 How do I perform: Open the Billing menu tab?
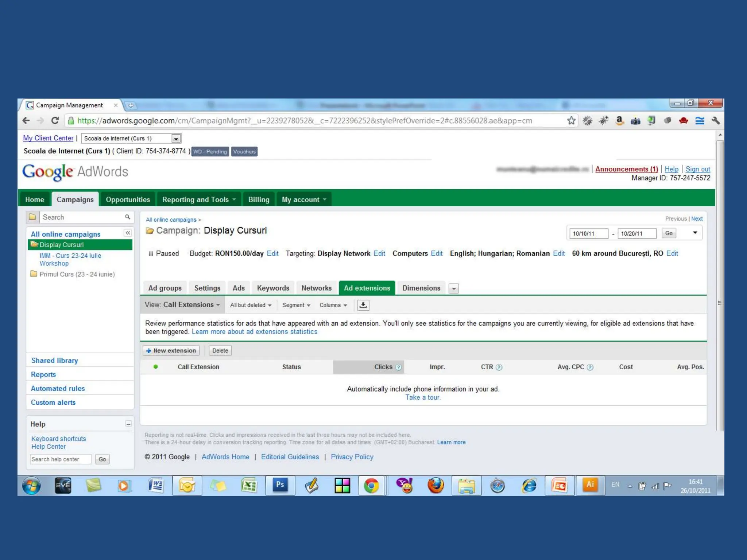(259, 199)
